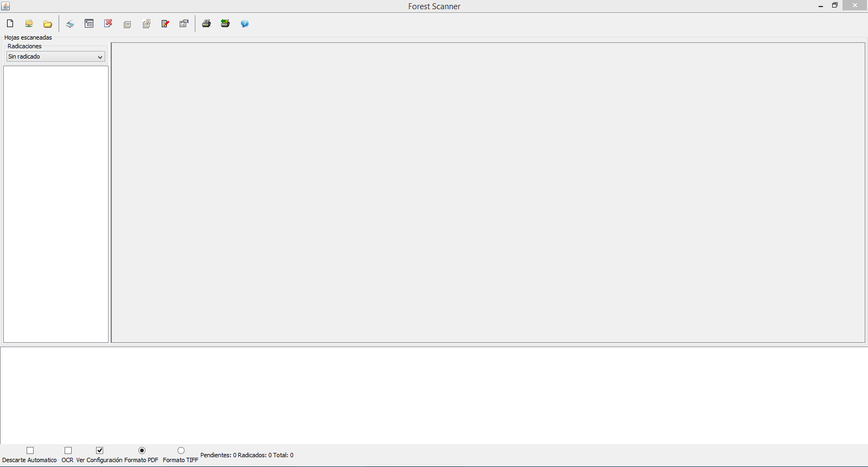Click the network folder icon in toolbar
This screenshot has width=868, height=467.
coord(29,23)
